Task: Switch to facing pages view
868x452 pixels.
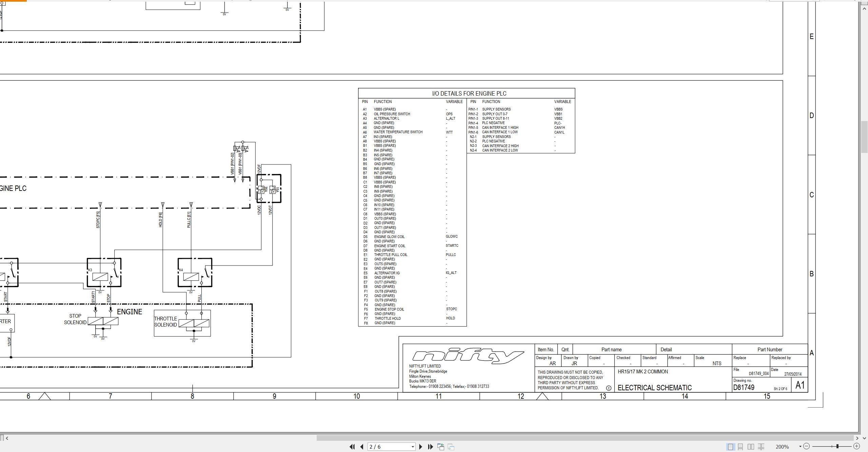Action: click(x=751, y=447)
